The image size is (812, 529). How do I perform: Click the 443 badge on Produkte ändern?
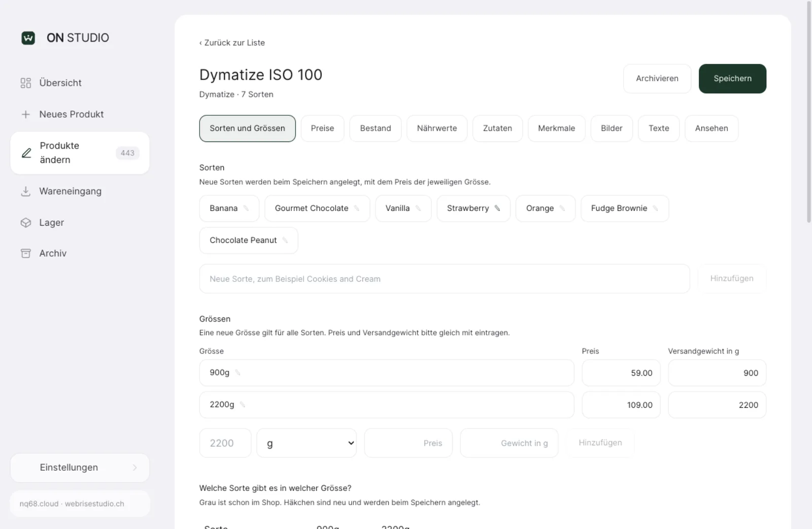coord(127,153)
